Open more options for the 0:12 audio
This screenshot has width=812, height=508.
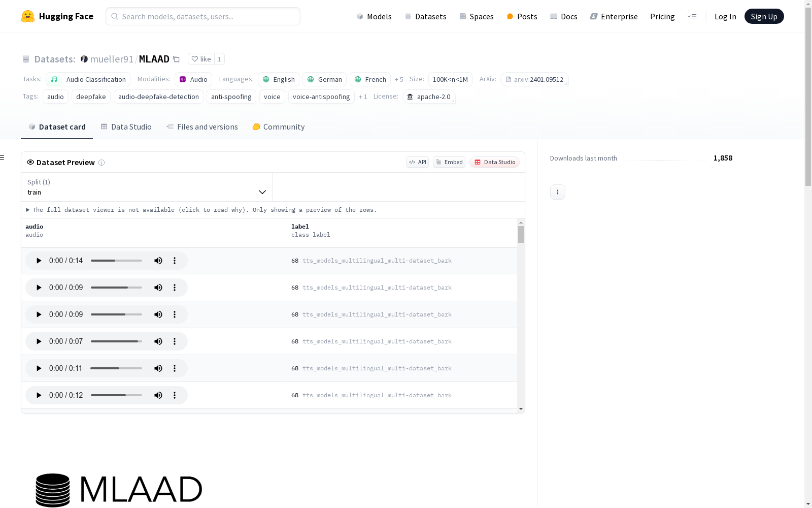click(x=175, y=395)
